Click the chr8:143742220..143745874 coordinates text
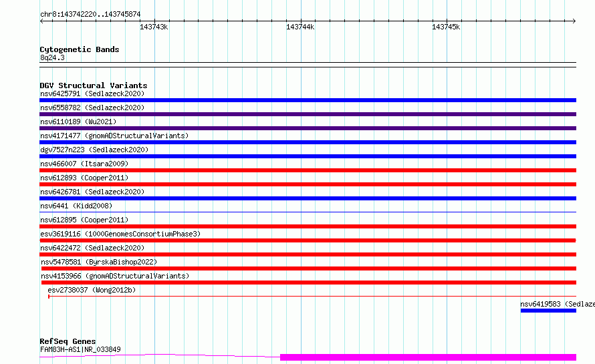The width and height of the screenshot is (595, 364). (x=90, y=15)
